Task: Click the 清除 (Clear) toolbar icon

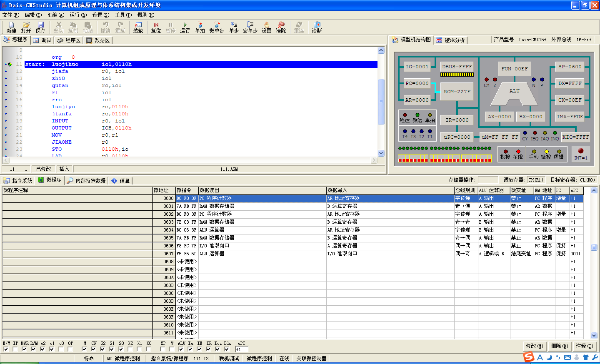Action: (281, 27)
